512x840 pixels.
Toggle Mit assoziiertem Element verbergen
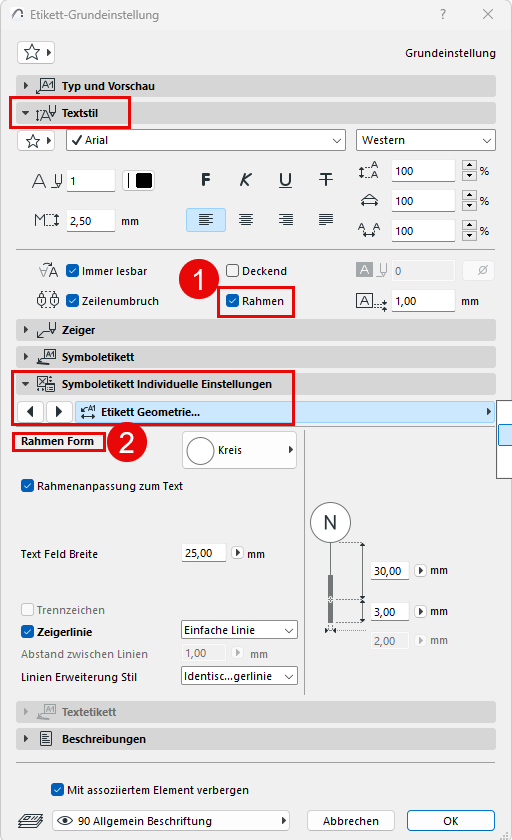[x=57, y=790]
